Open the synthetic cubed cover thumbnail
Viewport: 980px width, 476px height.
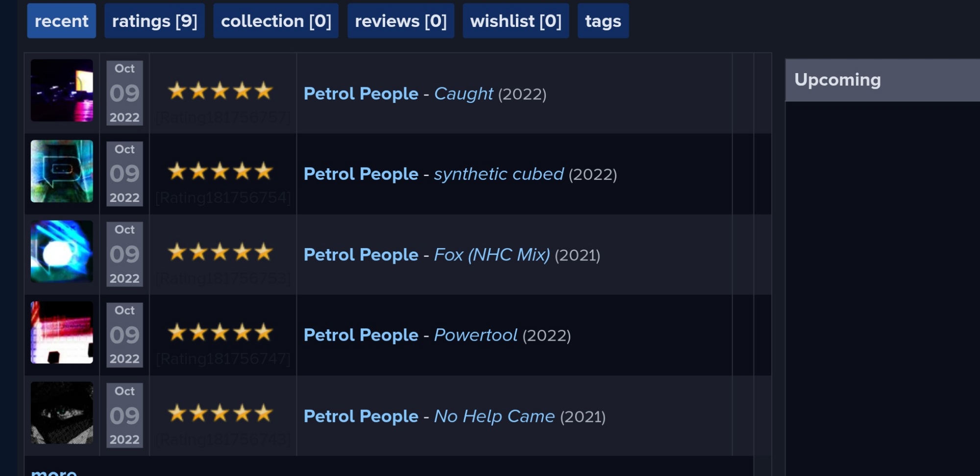[x=62, y=171]
